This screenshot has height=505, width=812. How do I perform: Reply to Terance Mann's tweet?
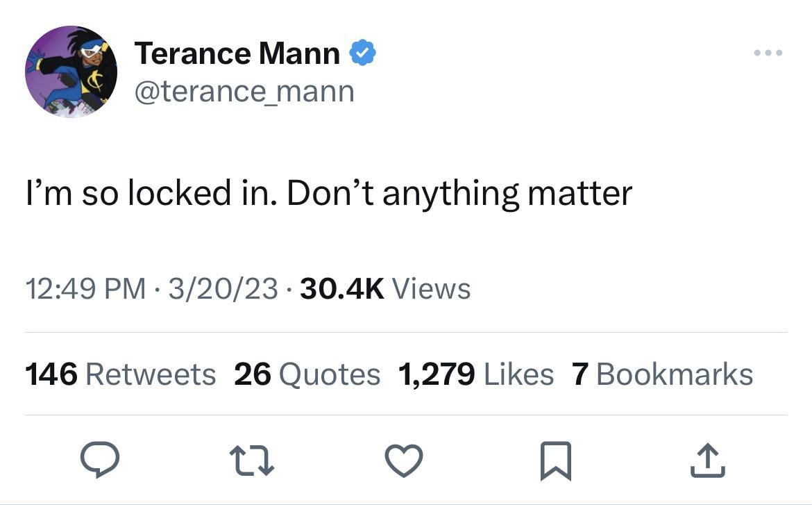click(x=100, y=461)
